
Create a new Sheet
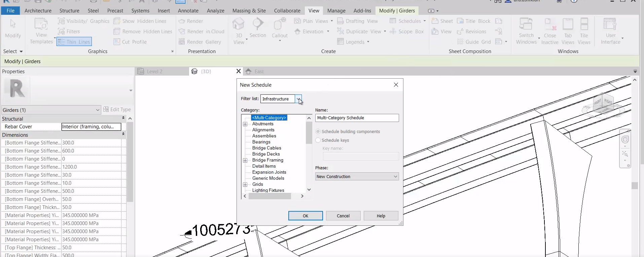[x=442, y=21]
